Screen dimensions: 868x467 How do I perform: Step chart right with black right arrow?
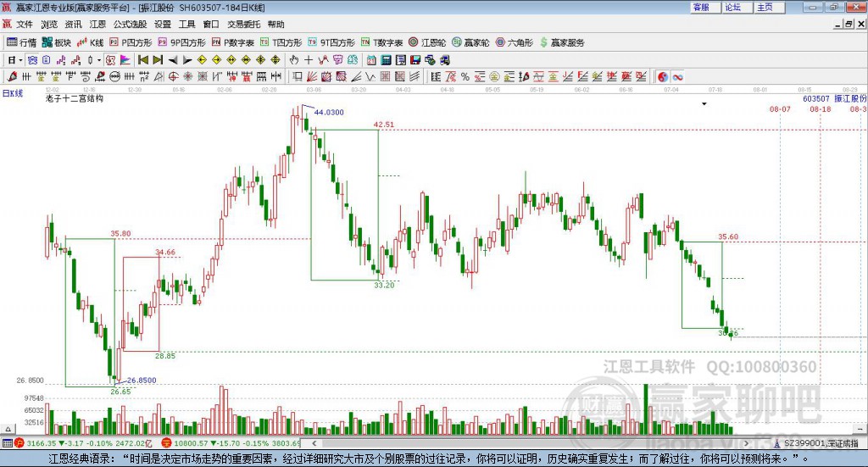click(x=187, y=60)
